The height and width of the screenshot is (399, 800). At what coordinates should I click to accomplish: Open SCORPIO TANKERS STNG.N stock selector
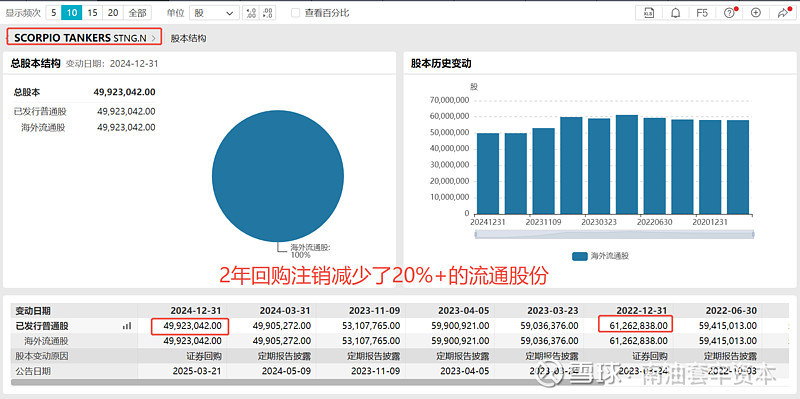pyautogui.click(x=84, y=37)
